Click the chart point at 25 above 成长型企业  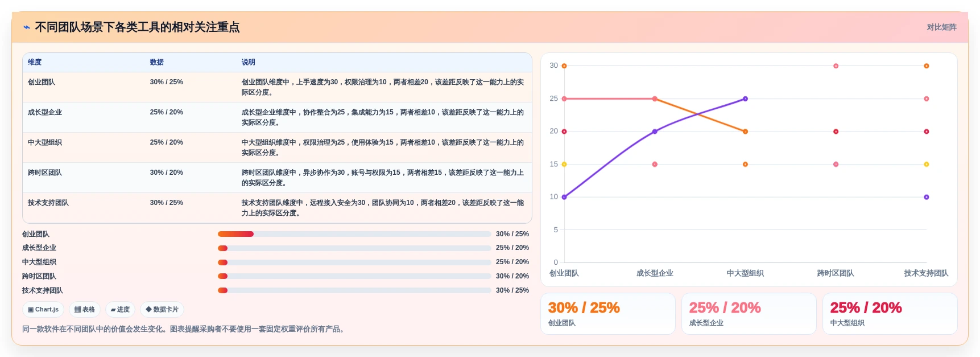pos(655,99)
